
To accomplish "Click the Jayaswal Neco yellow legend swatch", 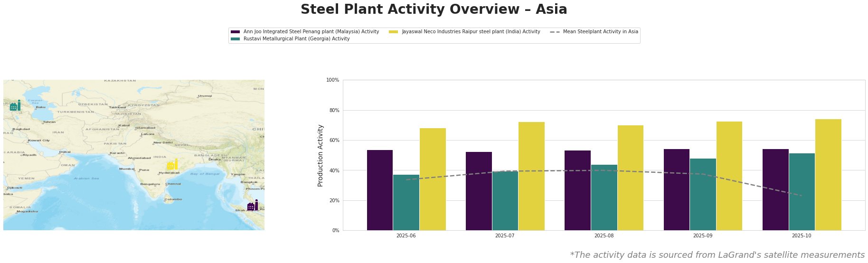I will 393,32.
